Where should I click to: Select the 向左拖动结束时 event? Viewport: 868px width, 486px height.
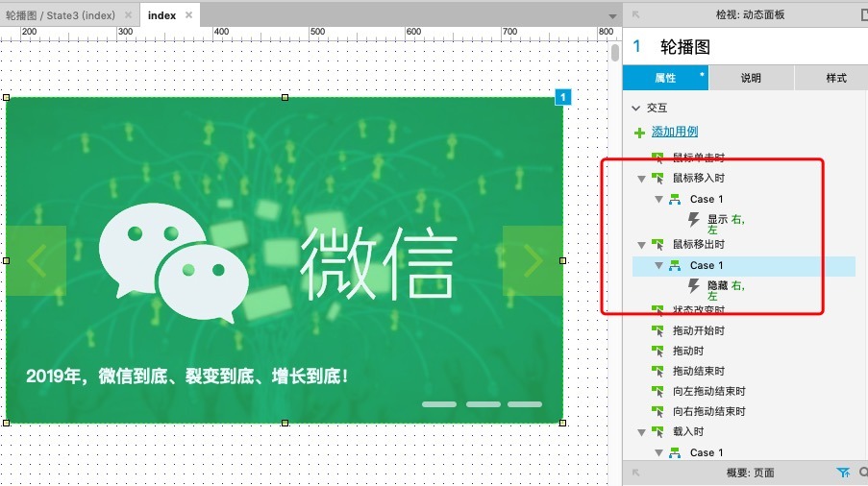pyautogui.click(x=709, y=392)
